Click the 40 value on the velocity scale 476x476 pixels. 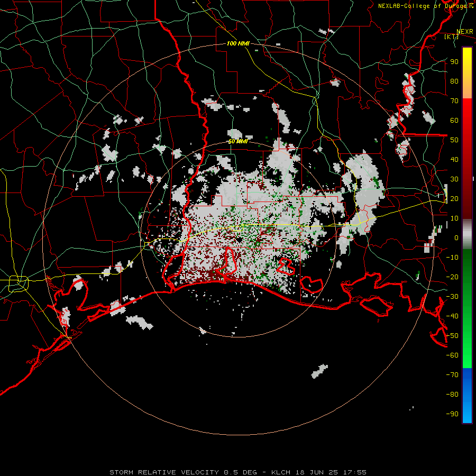point(454,159)
